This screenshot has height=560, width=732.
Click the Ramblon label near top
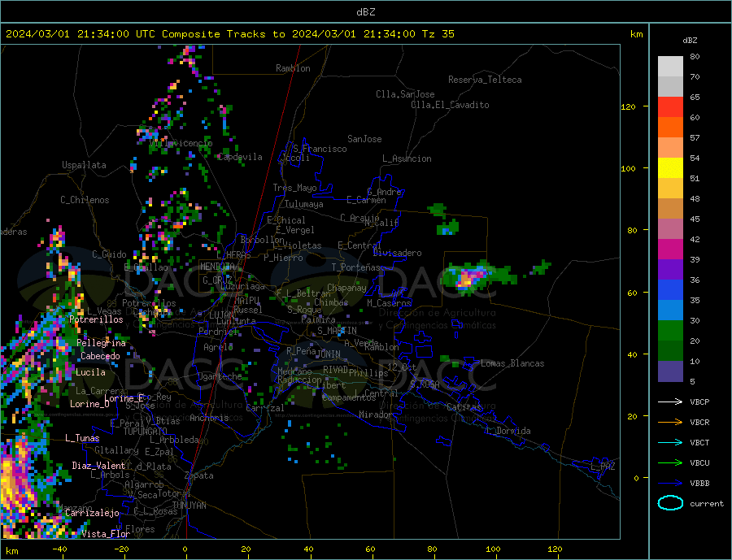tap(293, 68)
